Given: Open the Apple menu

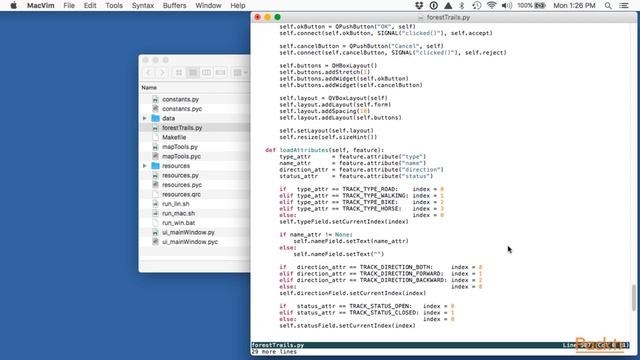Looking at the screenshot, I should (x=13, y=6).
